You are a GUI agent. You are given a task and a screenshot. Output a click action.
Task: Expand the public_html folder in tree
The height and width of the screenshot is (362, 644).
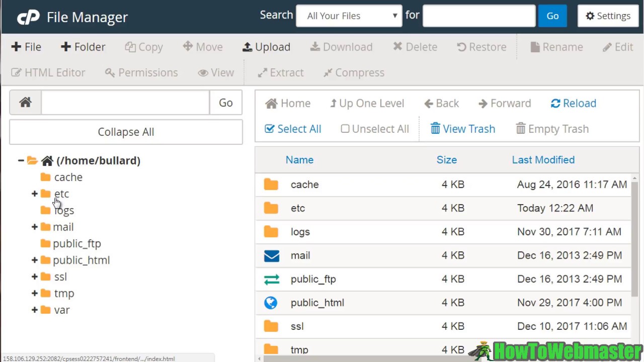tap(35, 260)
